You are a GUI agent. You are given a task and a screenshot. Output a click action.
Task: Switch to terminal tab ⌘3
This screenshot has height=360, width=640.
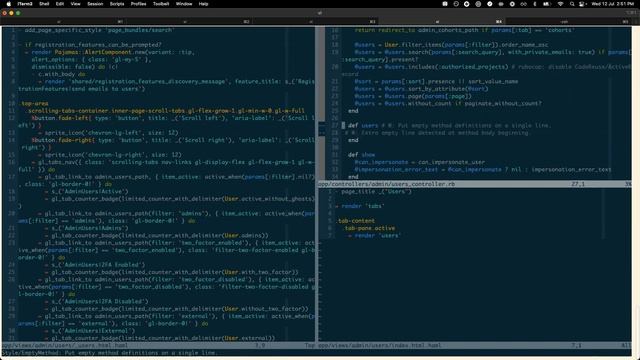[316, 21]
